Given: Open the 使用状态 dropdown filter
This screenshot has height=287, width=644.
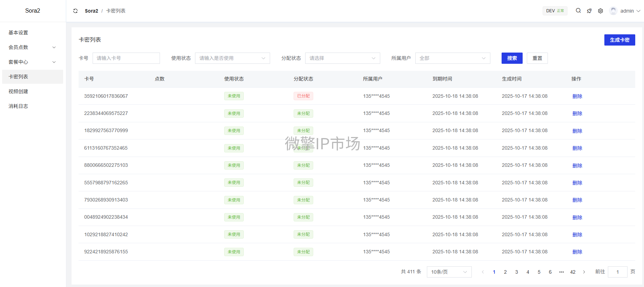Looking at the screenshot, I should [x=232, y=58].
